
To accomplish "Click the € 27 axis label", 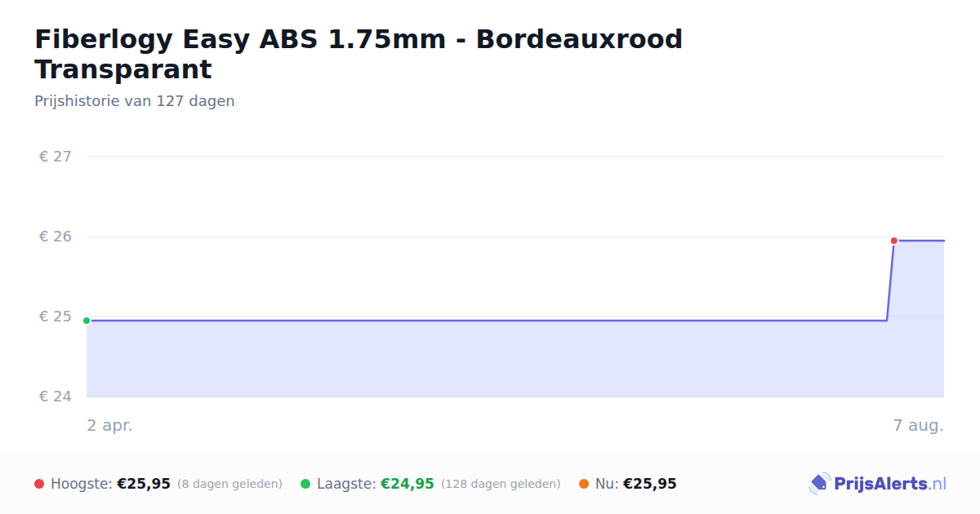I will [56, 157].
